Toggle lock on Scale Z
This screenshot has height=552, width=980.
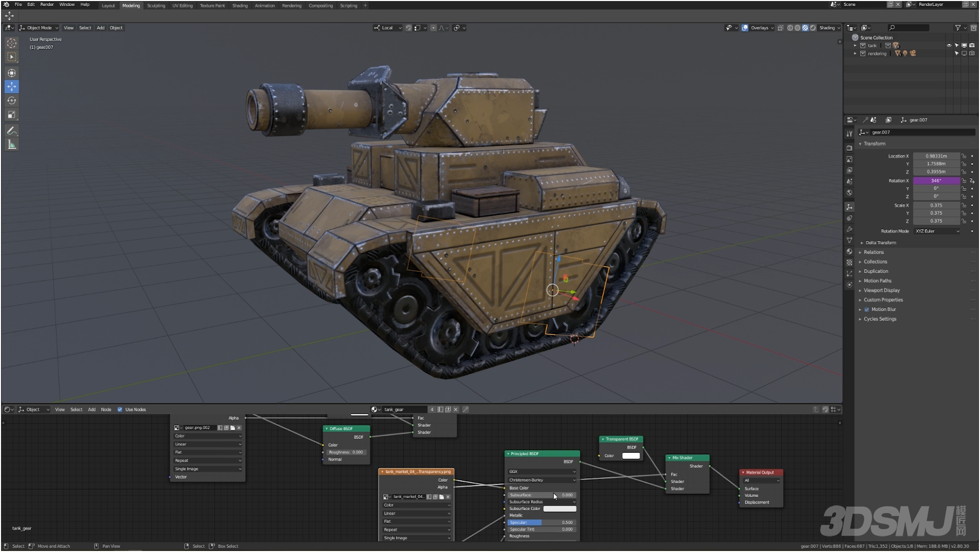964,222
